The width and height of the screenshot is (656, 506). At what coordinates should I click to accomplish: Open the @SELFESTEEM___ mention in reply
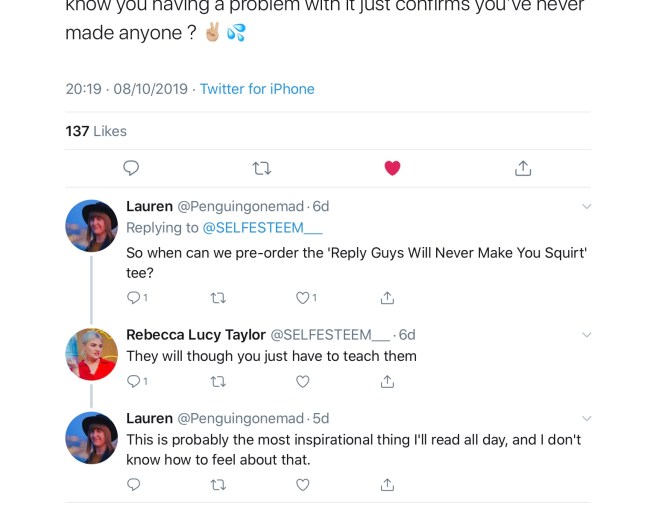tap(256, 228)
